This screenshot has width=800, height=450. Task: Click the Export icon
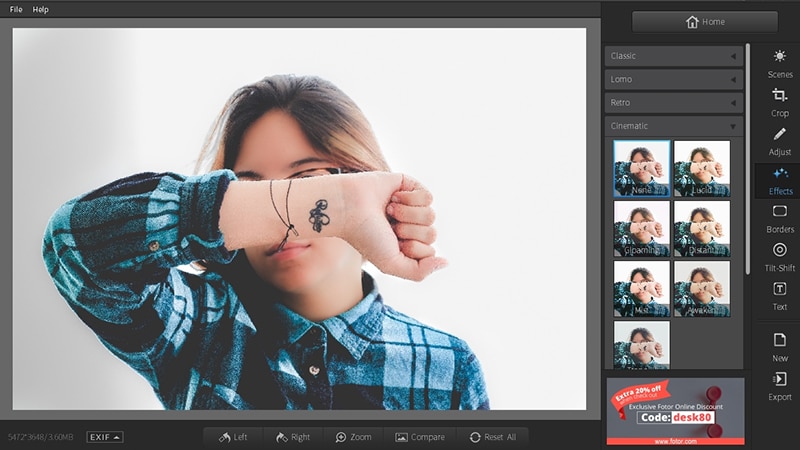click(x=779, y=385)
